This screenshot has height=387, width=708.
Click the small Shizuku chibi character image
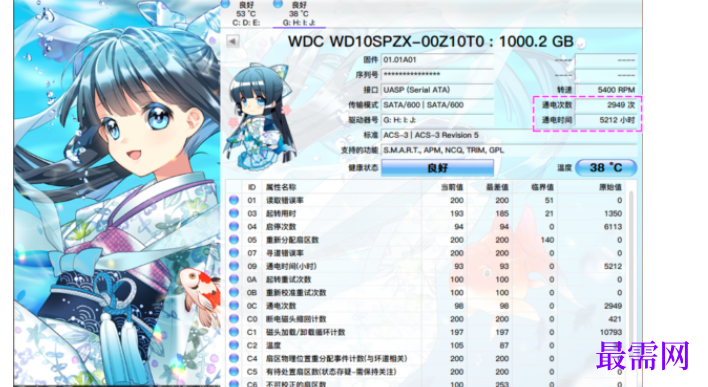click(260, 117)
